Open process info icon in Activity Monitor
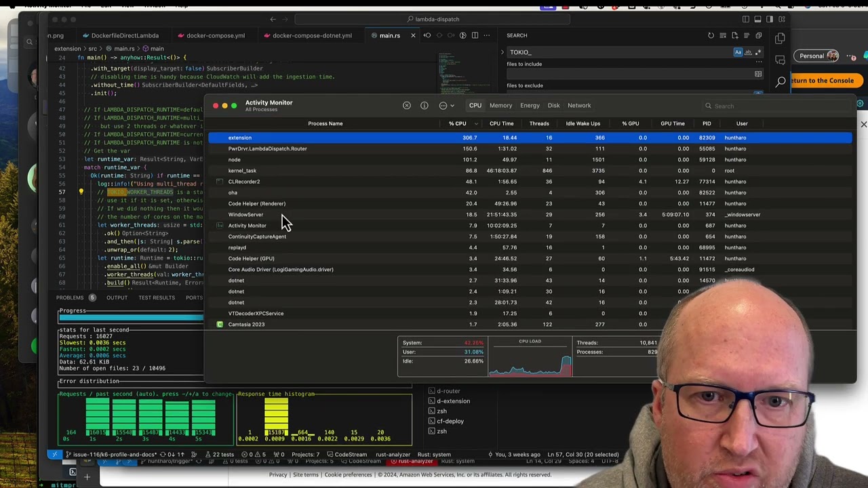Viewport: 868px width, 488px height. pyautogui.click(x=424, y=106)
